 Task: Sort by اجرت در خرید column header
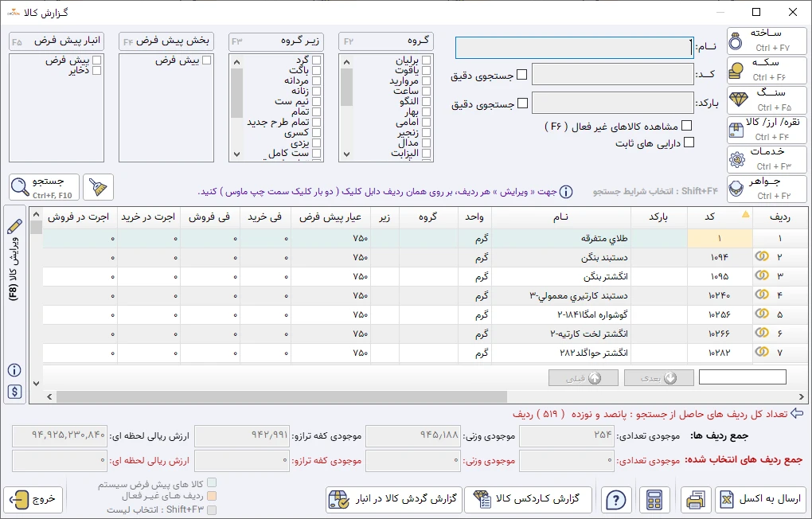tap(149, 217)
